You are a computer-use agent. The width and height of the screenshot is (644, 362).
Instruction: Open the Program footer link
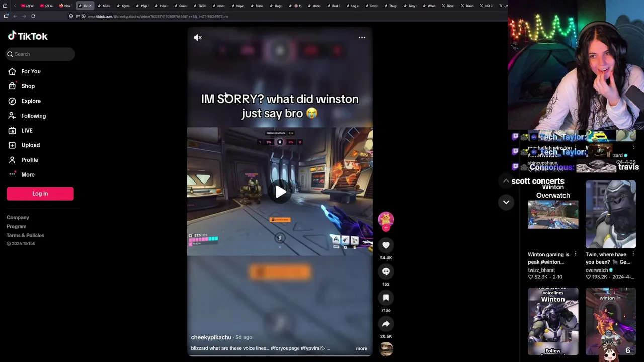pos(16,227)
